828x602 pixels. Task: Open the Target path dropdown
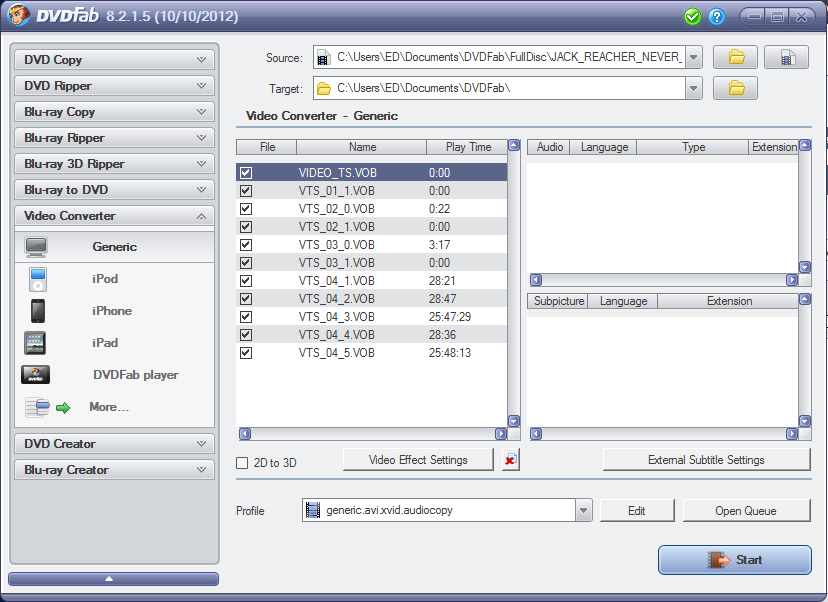693,88
